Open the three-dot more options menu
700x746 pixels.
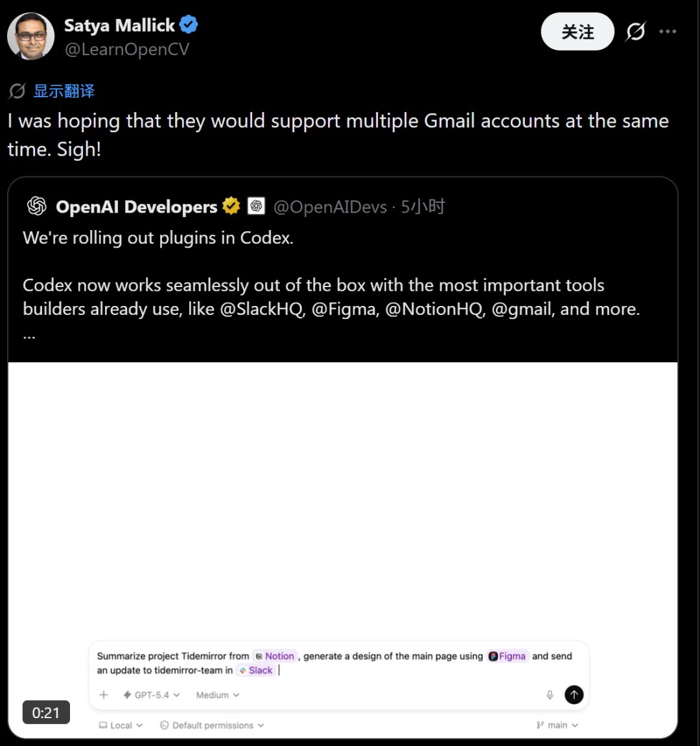(668, 31)
